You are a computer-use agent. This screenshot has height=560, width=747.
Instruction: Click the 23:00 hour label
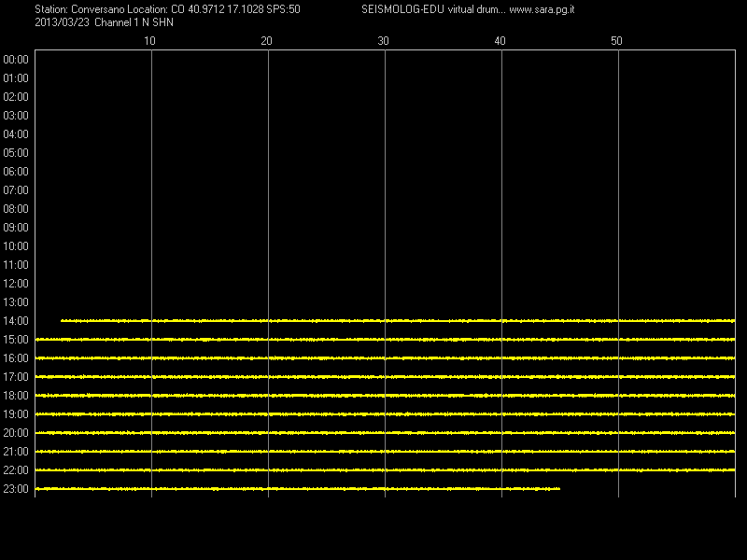(x=16, y=488)
